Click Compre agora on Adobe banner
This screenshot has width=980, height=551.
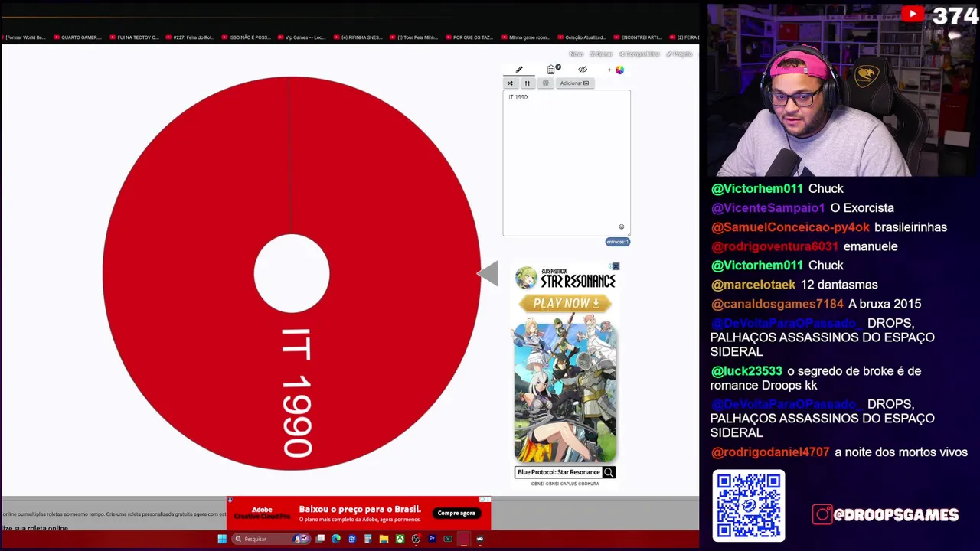coord(456,514)
